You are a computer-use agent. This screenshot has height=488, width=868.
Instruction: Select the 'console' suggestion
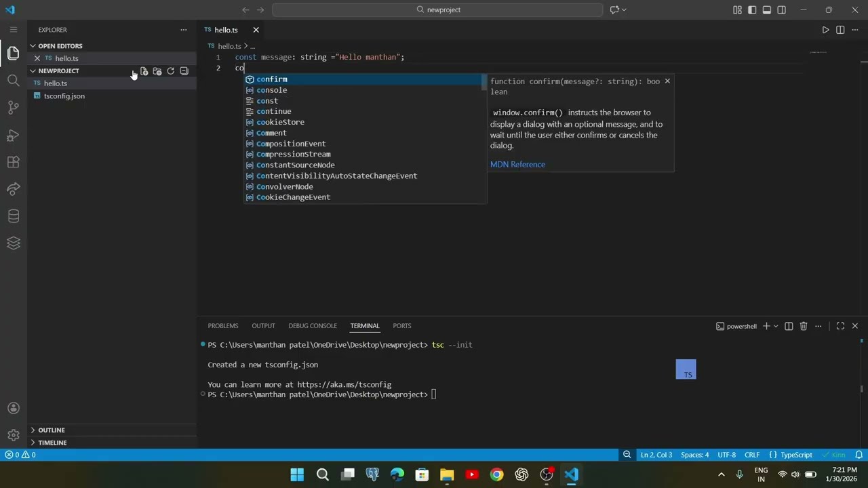tap(365, 90)
